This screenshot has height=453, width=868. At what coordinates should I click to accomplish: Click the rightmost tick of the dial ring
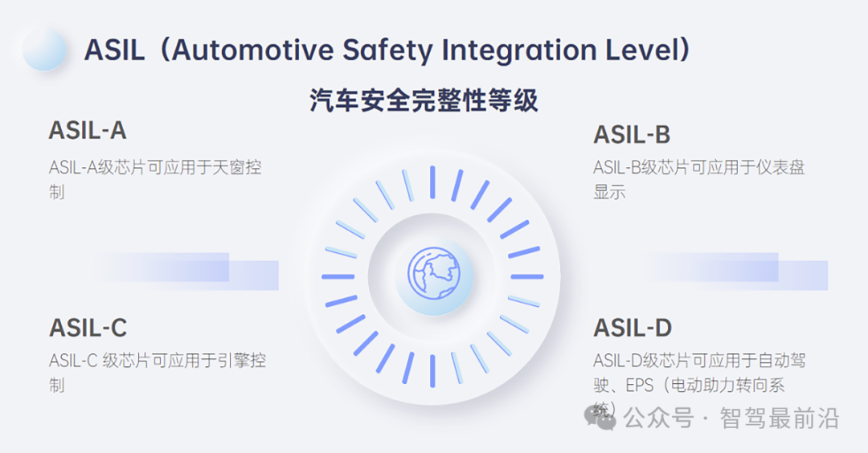pos(527,276)
